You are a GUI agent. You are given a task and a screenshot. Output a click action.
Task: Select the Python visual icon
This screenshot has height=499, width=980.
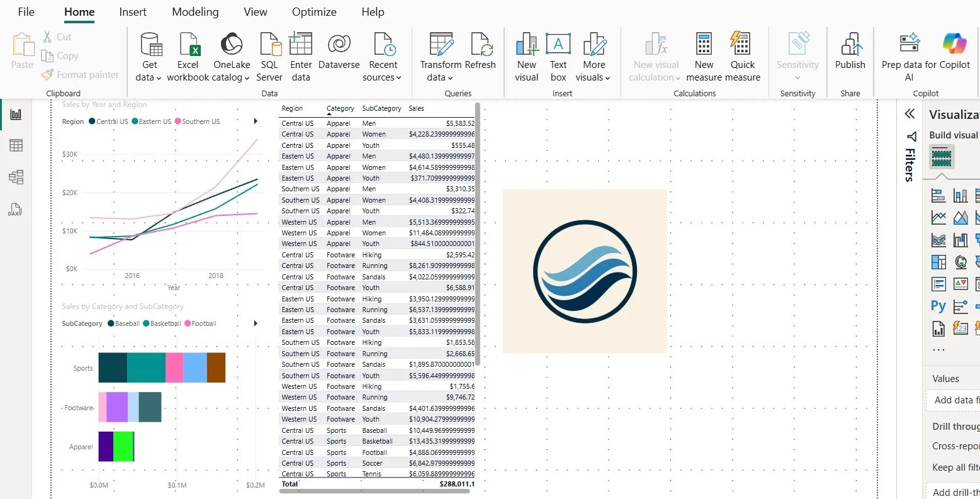coord(938,306)
